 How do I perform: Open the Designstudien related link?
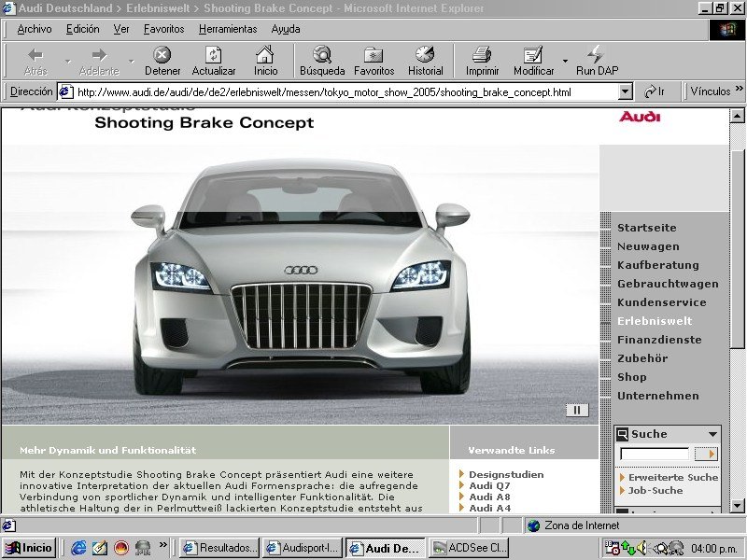pos(506,474)
